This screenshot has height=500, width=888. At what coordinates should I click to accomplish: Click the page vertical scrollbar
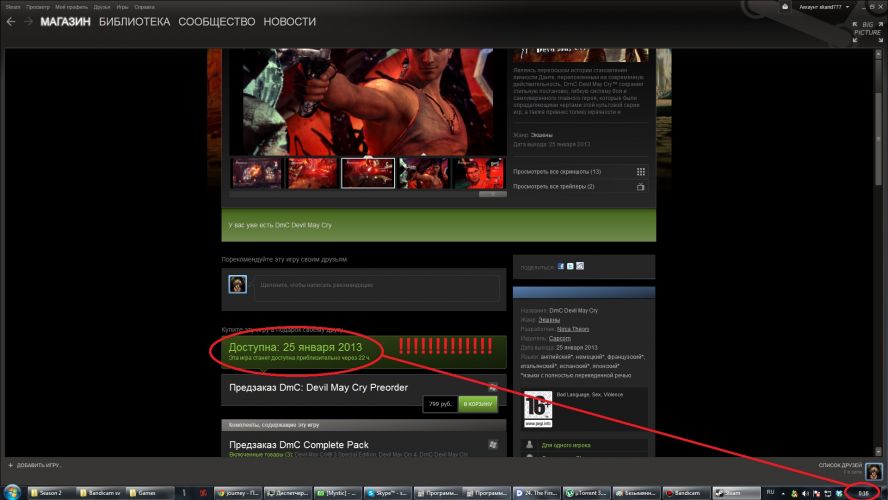(878, 139)
